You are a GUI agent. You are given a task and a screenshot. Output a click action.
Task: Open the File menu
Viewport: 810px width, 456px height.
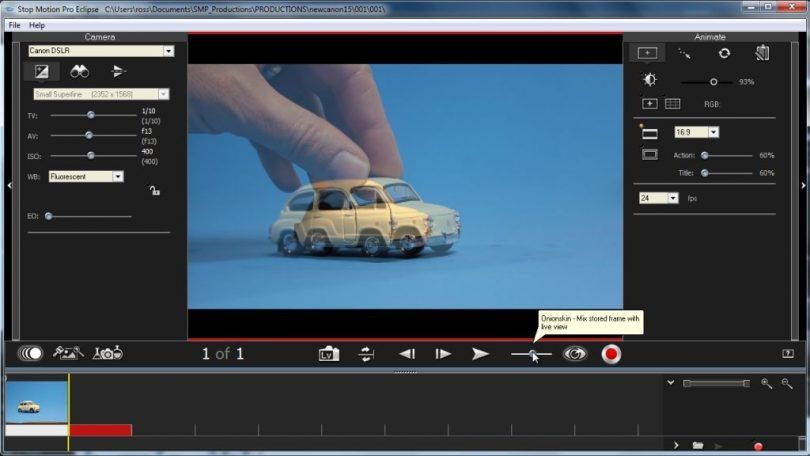pyautogui.click(x=14, y=24)
